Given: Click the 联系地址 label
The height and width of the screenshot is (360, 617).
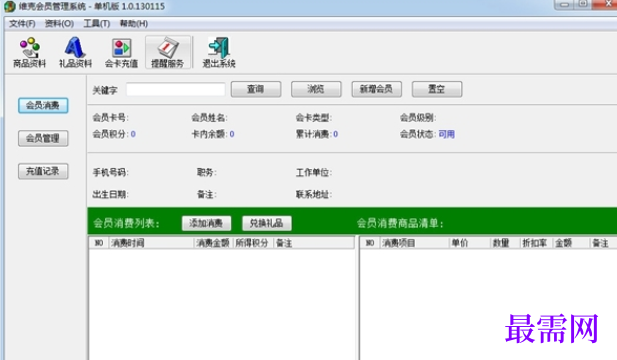Looking at the screenshot, I should (314, 194).
